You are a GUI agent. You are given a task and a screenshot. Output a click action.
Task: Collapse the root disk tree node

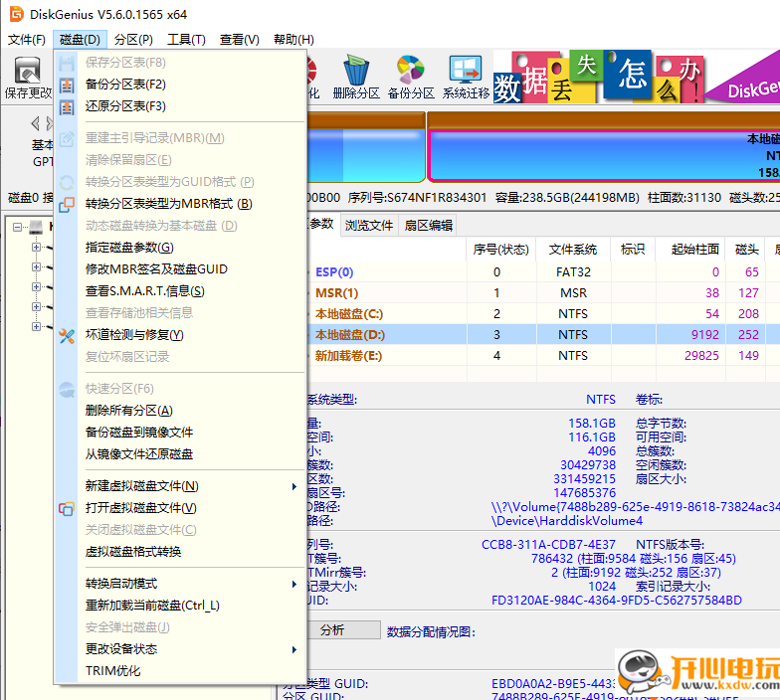(x=18, y=227)
